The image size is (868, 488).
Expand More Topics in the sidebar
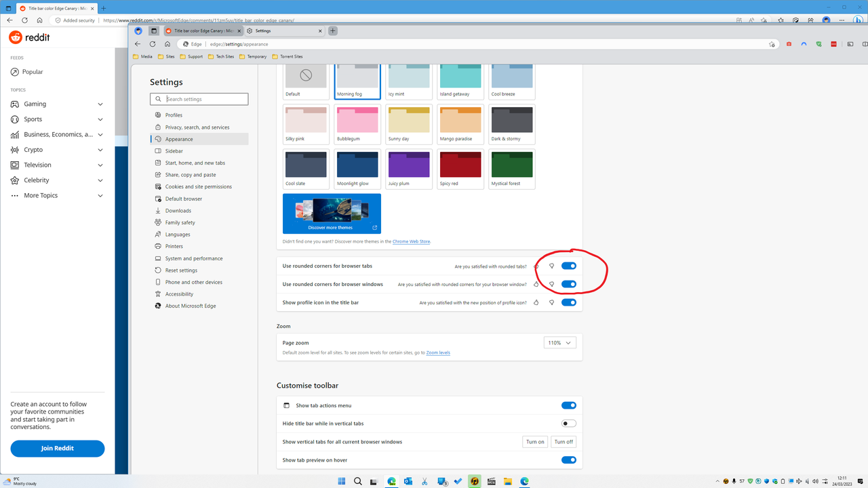pyautogui.click(x=100, y=195)
